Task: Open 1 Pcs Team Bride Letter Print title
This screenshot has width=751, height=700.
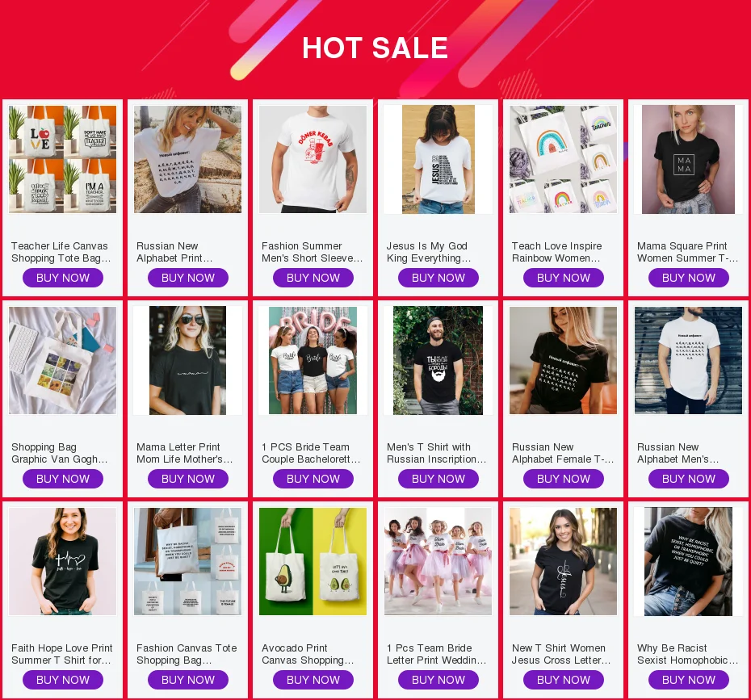Action: coord(436,654)
